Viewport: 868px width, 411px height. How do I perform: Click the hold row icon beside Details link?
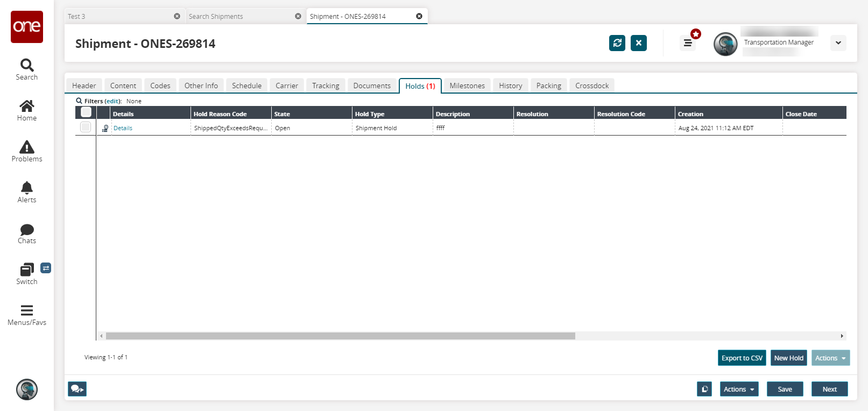tap(105, 128)
